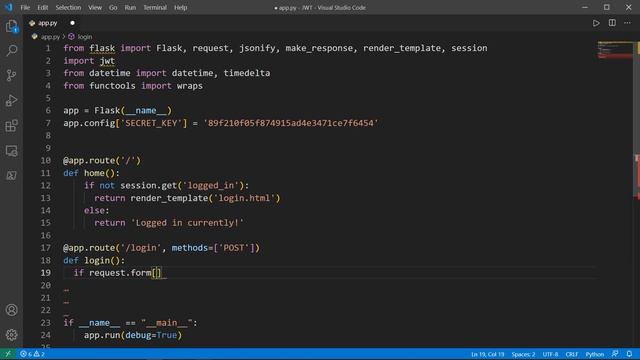Open the Run and Debug view

pyautogui.click(x=11, y=100)
